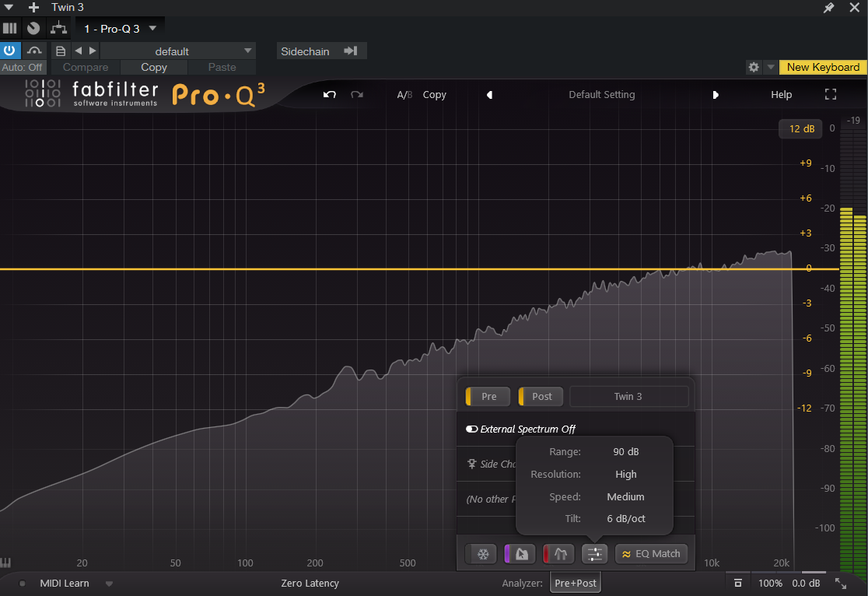Change the Resolution setting High
The image size is (868, 596).
click(x=626, y=474)
